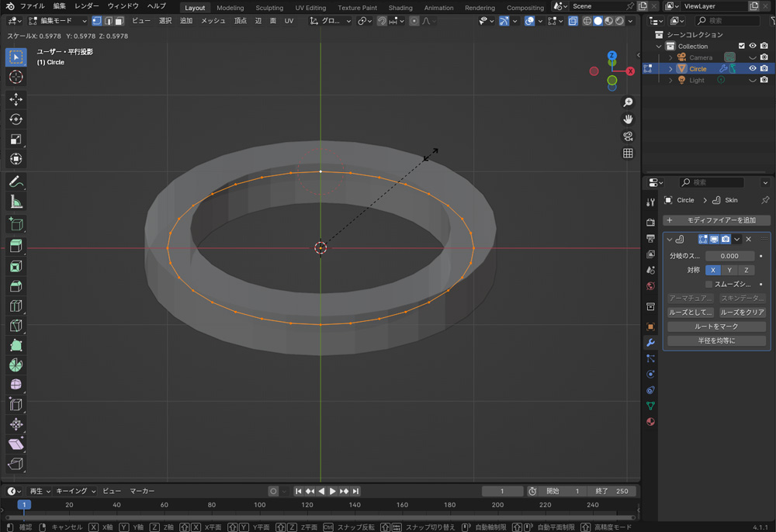Screen dimensions: 776x532
Task: Collapse the Skin modifier panel
Action: point(670,240)
